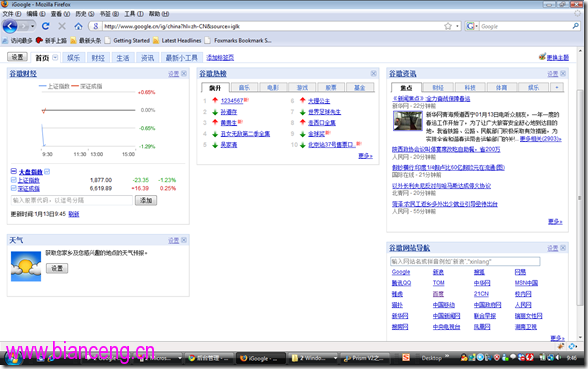This screenshot has height=369, width=588.
Task: Open the Google link in site navigation
Action: click(401, 272)
